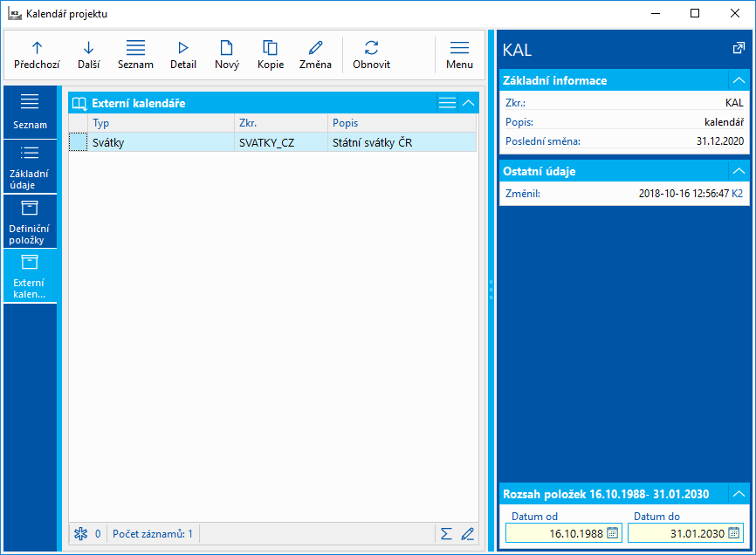
Task: Open the Seznam toolbar button
Action: pos(135,55)
